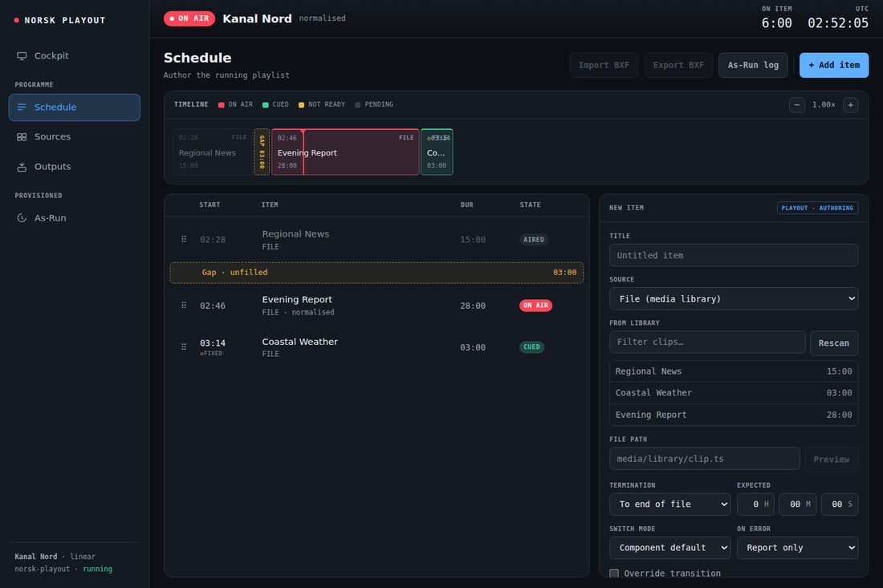This screenshot has height=588, width=883.
Task: Open the As-Run log
Action: click(x=753, y=65)
